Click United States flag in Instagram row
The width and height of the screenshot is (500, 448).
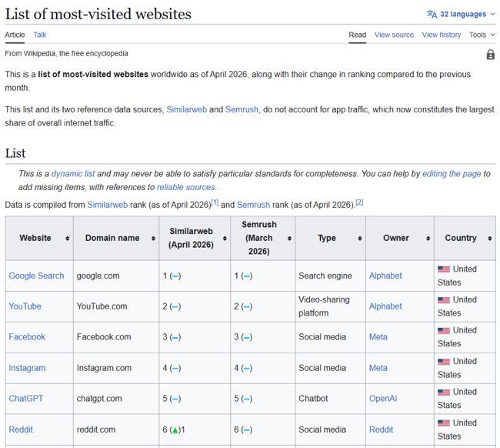(444, 362)
